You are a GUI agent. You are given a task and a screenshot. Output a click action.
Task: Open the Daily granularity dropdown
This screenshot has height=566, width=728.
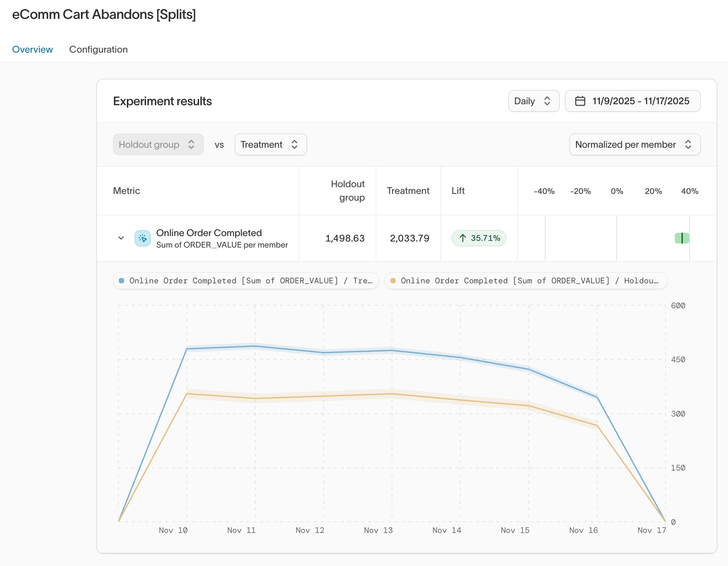click(534, 101)
